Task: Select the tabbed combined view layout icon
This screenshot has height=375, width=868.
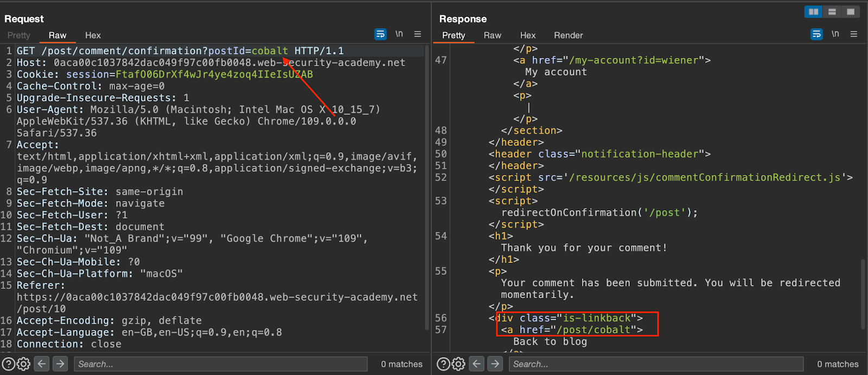Action: pyautogui.click(x=850, y=11)
